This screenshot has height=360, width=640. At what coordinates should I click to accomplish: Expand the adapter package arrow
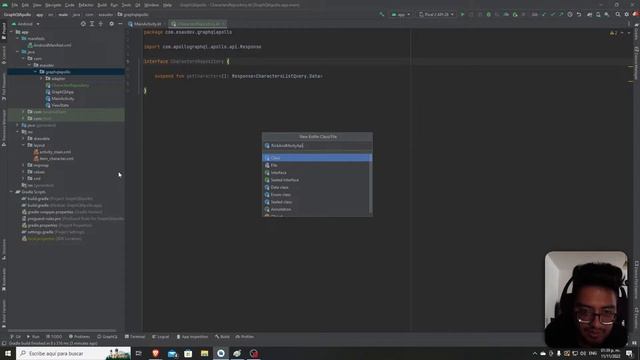click(x=41, y=78)
